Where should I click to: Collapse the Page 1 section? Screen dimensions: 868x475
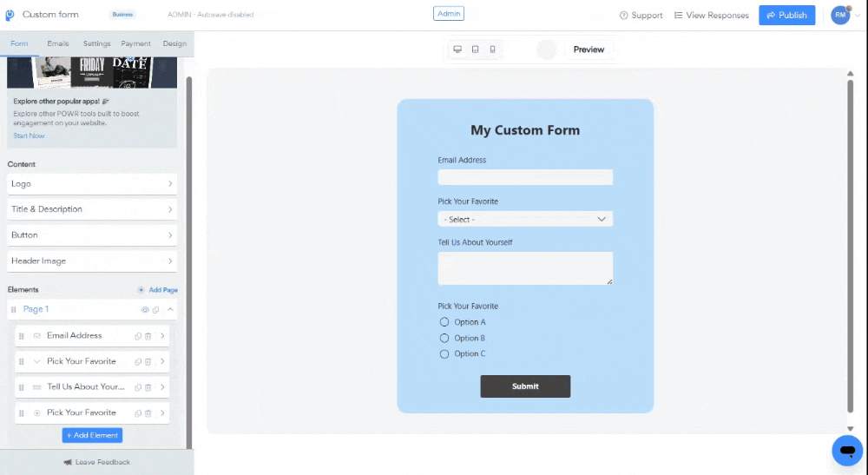point(170,309)
